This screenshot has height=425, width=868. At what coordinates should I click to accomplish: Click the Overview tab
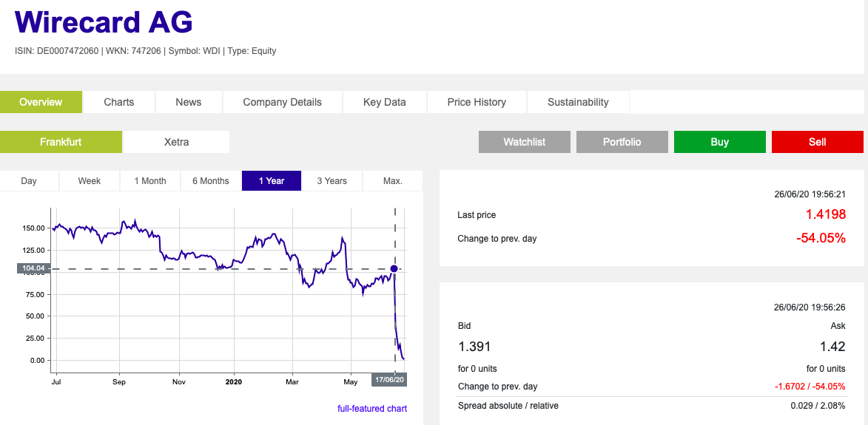click(x=41, y=102)
